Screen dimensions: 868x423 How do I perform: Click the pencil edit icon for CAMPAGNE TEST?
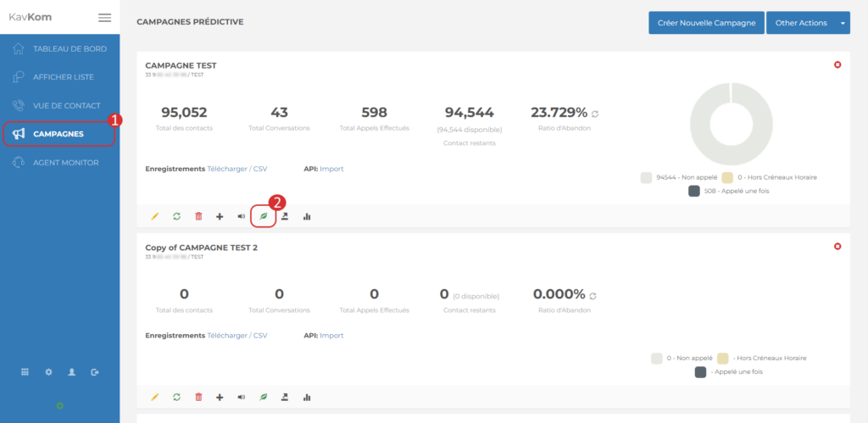tap(154, 217)
